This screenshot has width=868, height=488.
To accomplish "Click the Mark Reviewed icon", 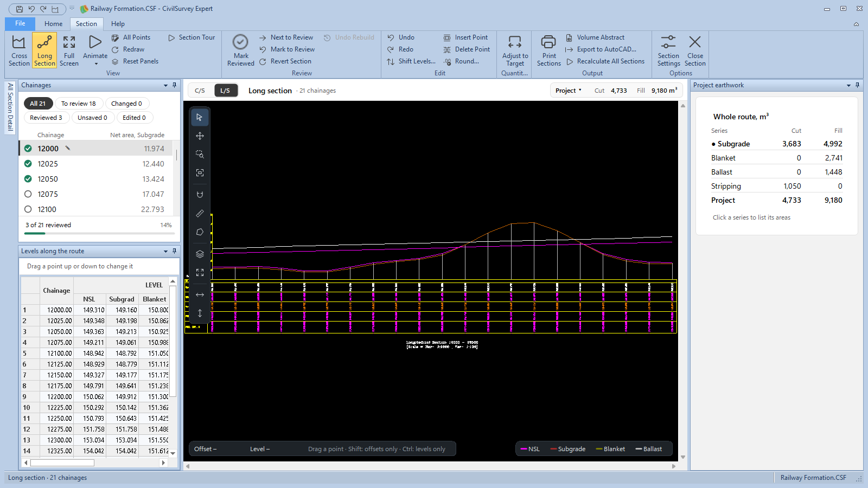I will (x=240, y=42).
